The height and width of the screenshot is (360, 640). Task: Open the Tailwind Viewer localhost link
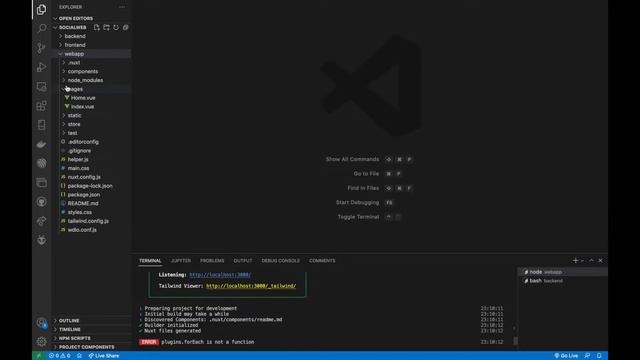(251, 286)
